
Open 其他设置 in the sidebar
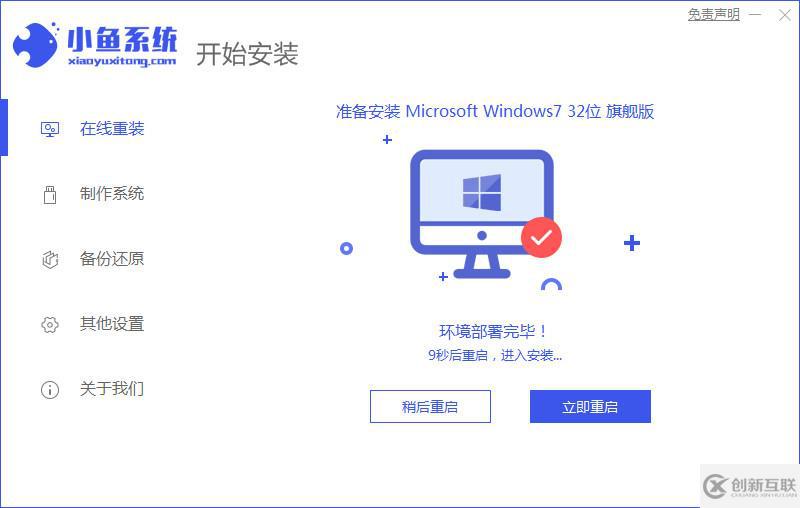pyautogui.click(x=112, y=324)
